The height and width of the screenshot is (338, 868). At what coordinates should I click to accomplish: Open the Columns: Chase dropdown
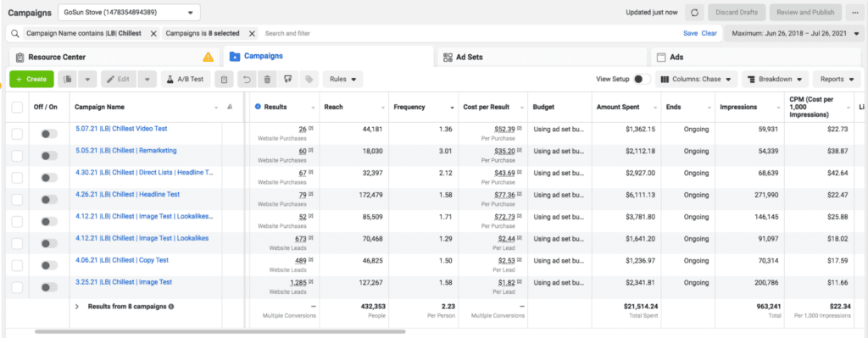click(x=697, y=79)
